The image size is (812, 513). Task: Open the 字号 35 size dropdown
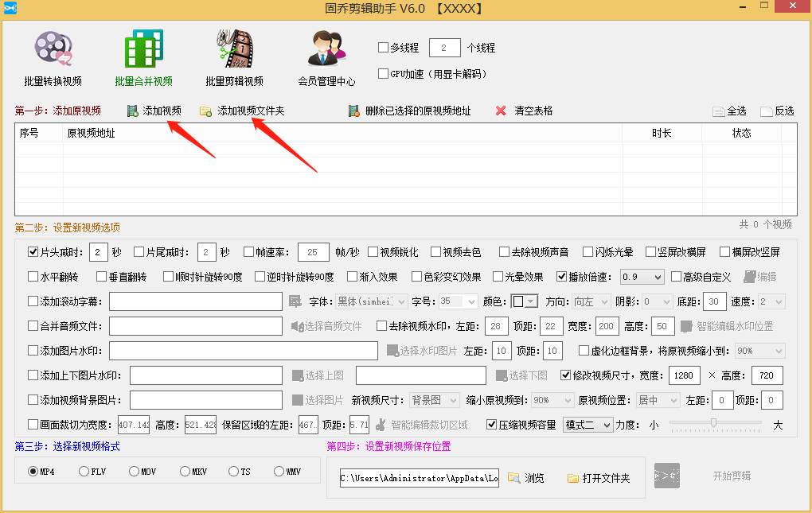pos(459,301)
